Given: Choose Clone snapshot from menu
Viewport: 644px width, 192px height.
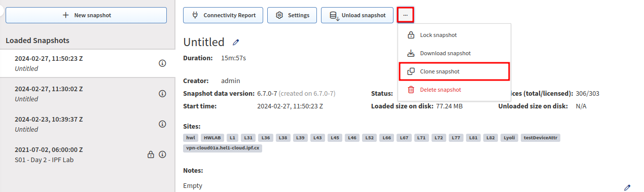Looking at the screenshot, I should point(454,71).
